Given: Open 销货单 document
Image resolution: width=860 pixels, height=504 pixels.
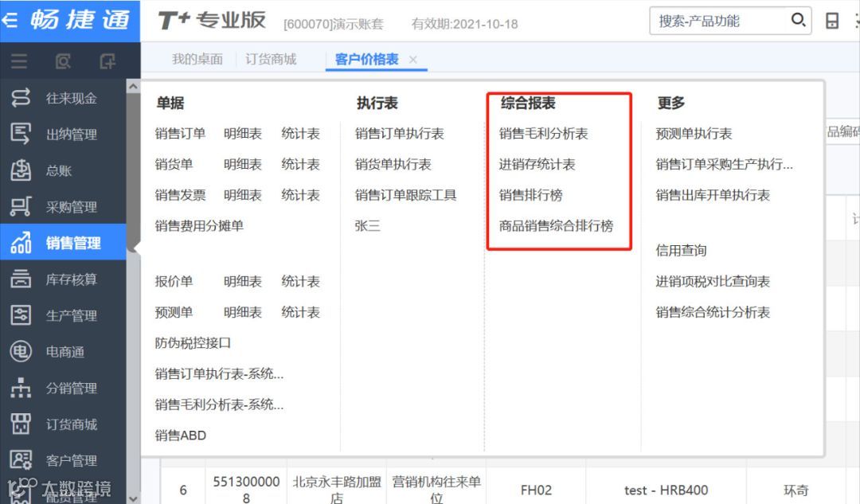Looking at the screenshot, I should [174, 165].
